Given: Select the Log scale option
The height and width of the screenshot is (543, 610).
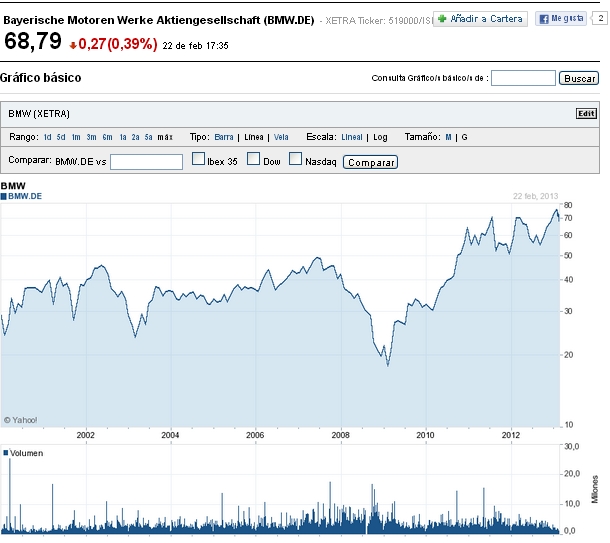Looking at the screenshot, I should click(380, 138).
